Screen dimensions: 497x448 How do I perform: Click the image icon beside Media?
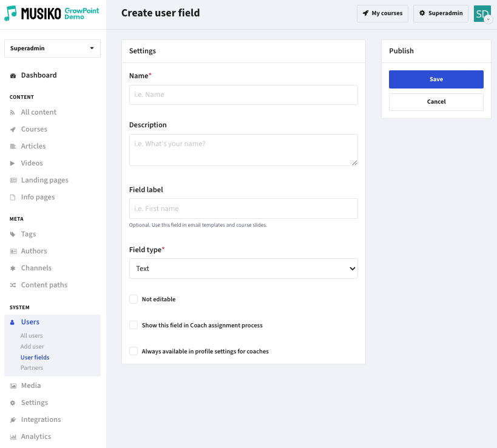tap(13, 386)
